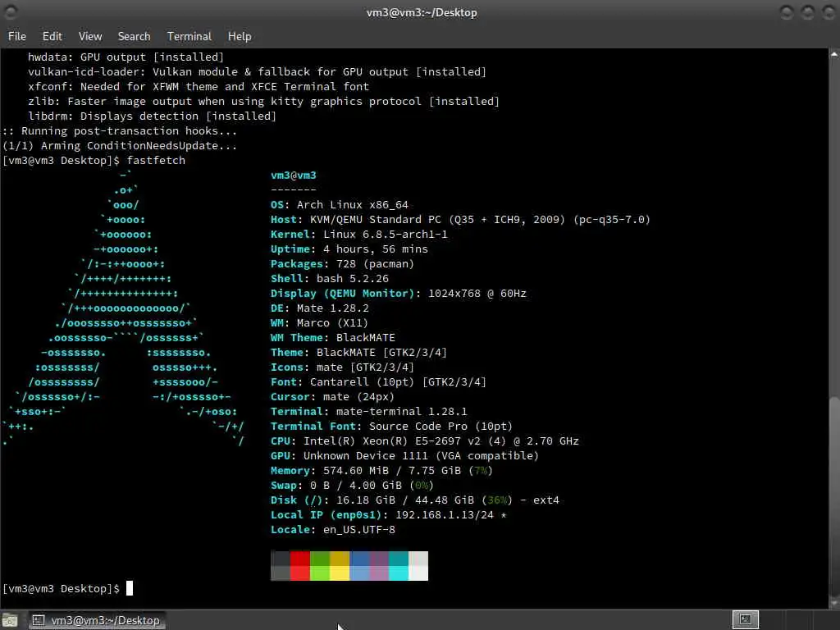This screenshot has width=840, height=630.
Task: Click the Display 1024x768 @ 60Hz line
Action: click(399, 294)
